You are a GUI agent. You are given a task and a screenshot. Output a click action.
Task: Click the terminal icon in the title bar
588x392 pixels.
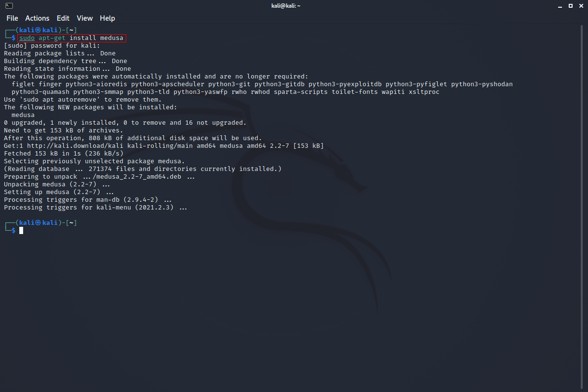tap(9, 6)
